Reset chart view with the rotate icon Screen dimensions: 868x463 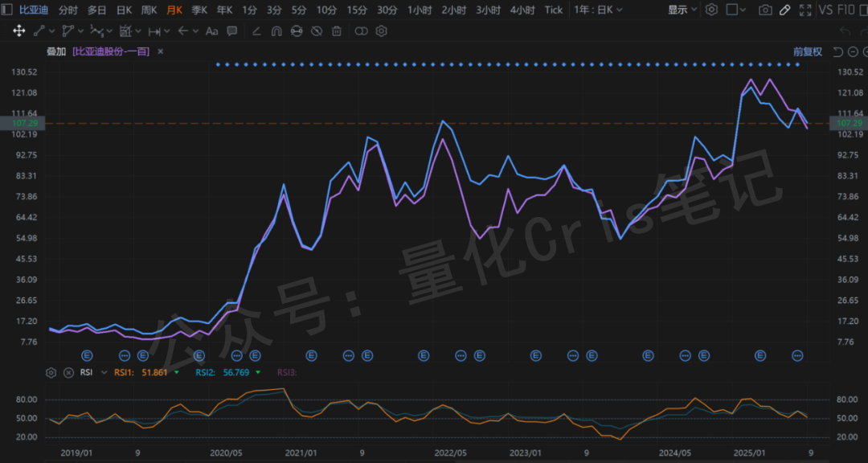click(x=837, y=52)
